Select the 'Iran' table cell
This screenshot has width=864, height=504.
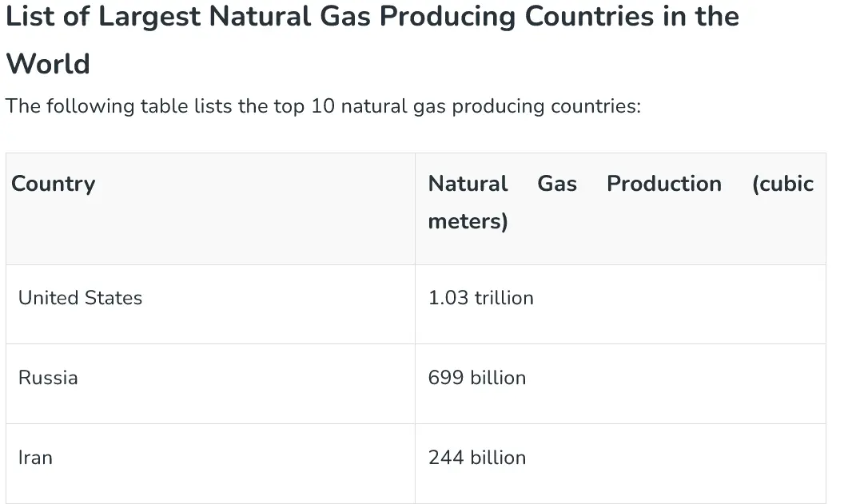35,458
